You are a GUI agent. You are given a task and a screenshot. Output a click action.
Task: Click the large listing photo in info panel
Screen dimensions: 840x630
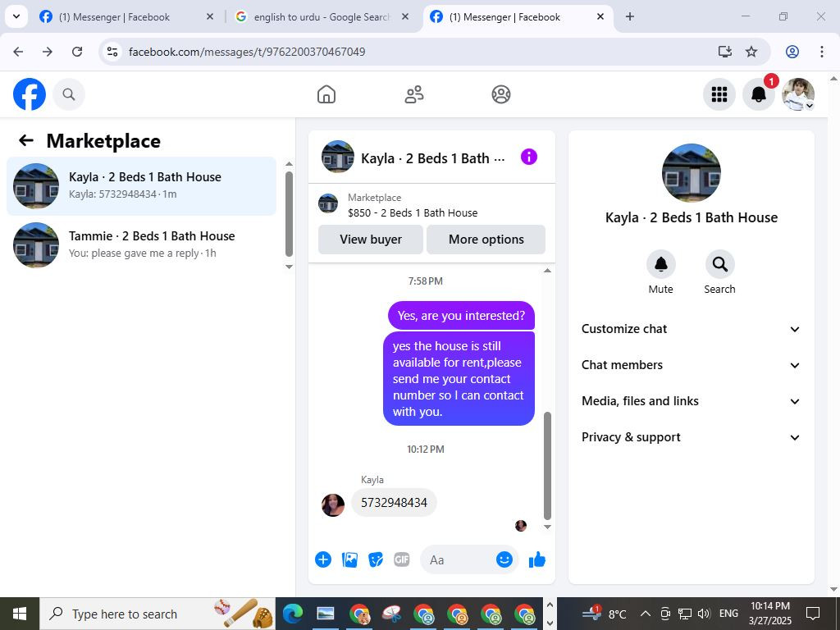[x=691, y=172]
